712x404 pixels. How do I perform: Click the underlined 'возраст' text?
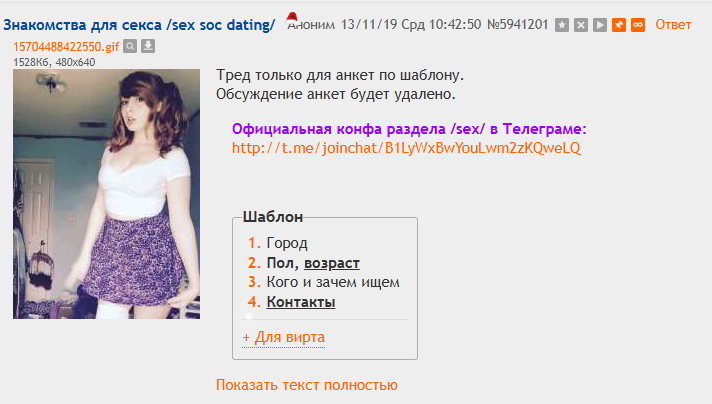(x=331, y=263)
